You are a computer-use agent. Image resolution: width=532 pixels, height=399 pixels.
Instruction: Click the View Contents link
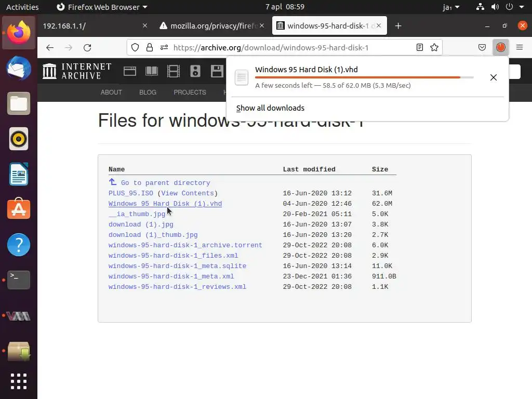pyautogui.click(x=187, y=193)
